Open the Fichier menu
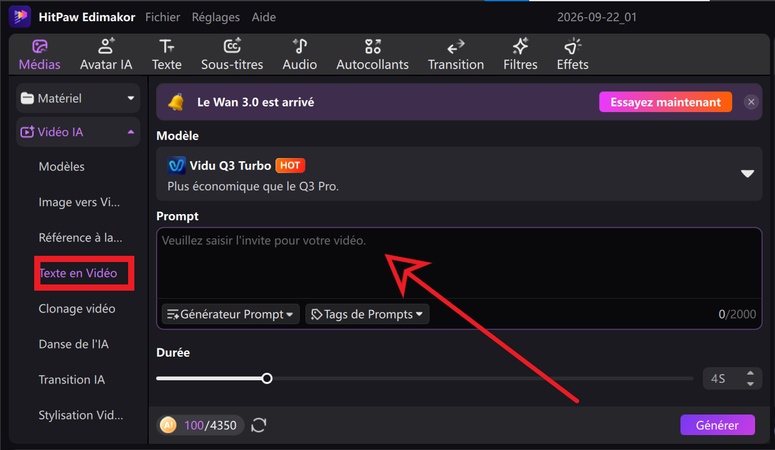 click(163, 17)
